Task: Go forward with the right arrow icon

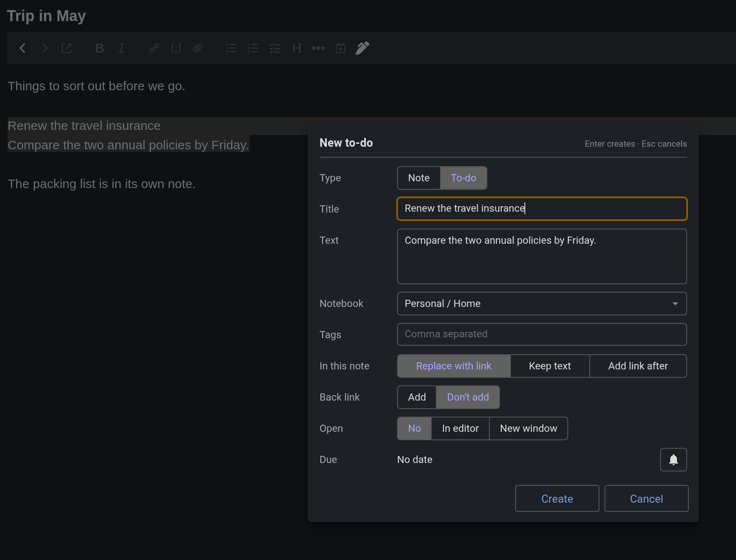Action: click(45, 48)
